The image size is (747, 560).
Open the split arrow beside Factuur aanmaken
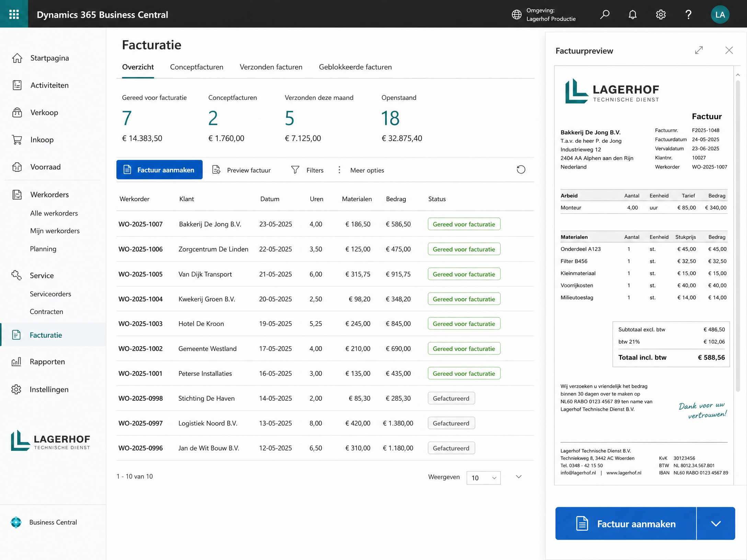click(x=716, y=523)
